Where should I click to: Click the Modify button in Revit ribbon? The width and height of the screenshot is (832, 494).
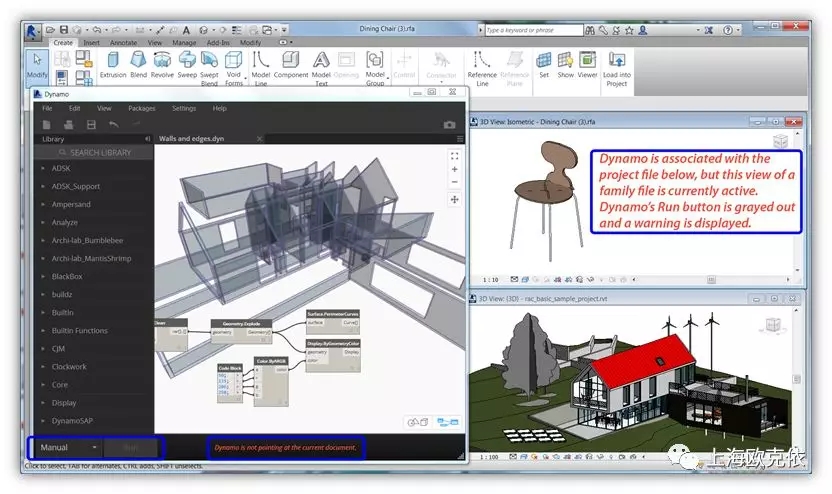click(37, 65)
